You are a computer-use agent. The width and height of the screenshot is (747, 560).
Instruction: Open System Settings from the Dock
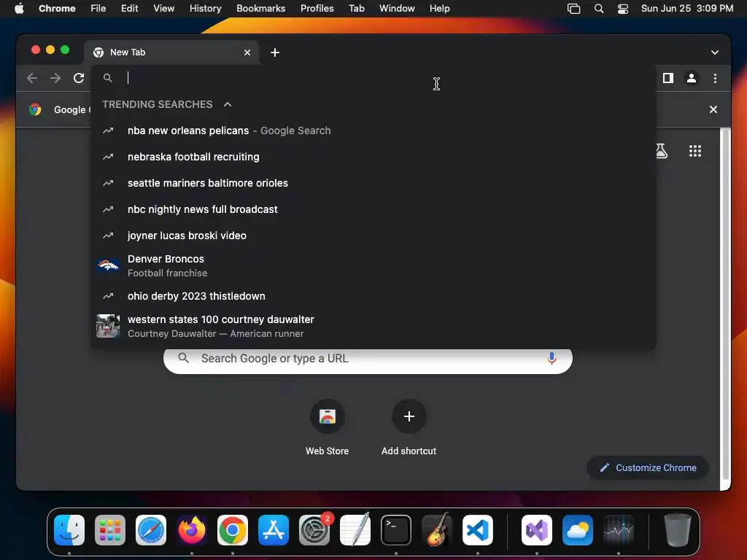314,529
